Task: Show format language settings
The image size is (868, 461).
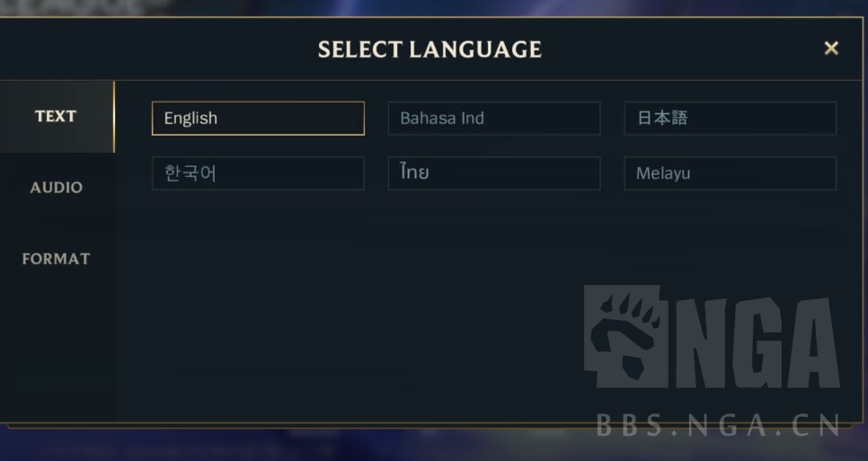Action: click(x=57, y=259)
